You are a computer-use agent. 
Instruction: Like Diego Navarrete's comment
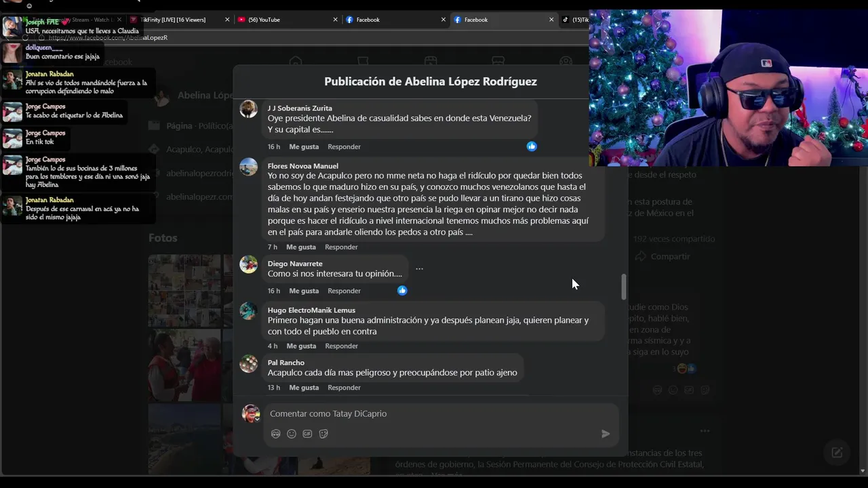304,291
